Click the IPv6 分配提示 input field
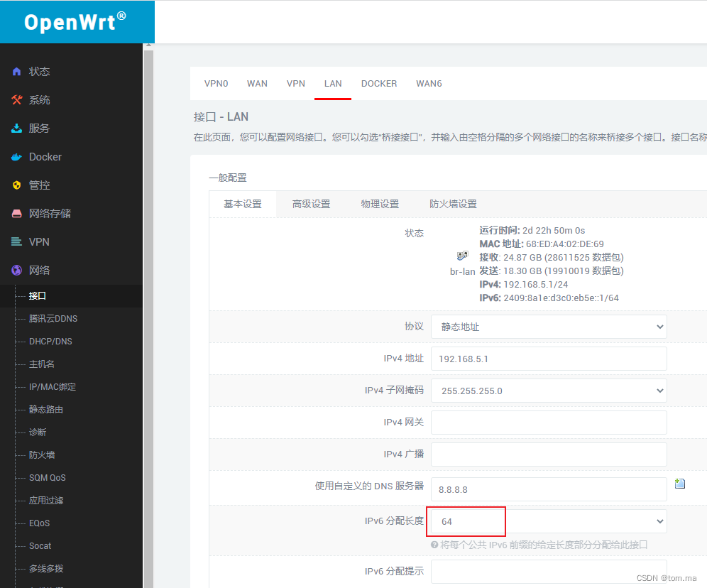 (x=548, y=572)
